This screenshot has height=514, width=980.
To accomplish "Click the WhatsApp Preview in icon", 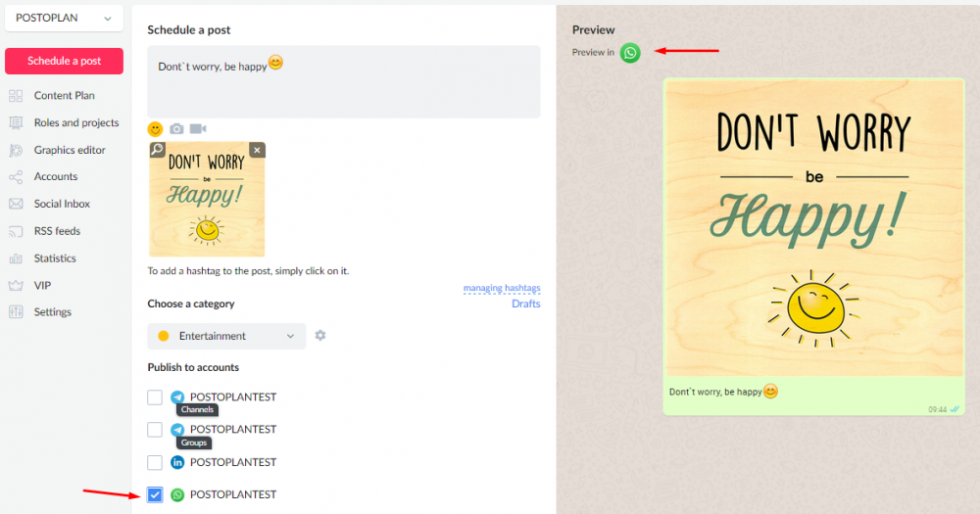I will coord(630,53).
